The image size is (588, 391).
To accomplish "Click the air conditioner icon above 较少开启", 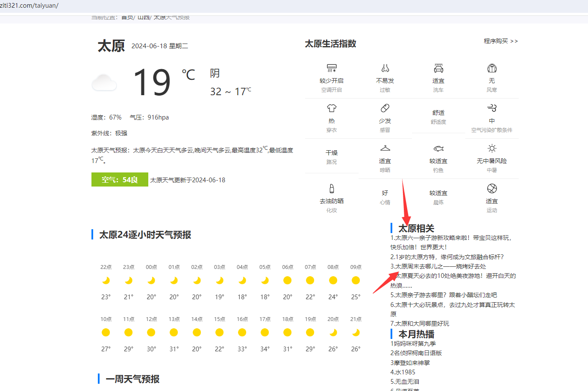I will 332,68.
